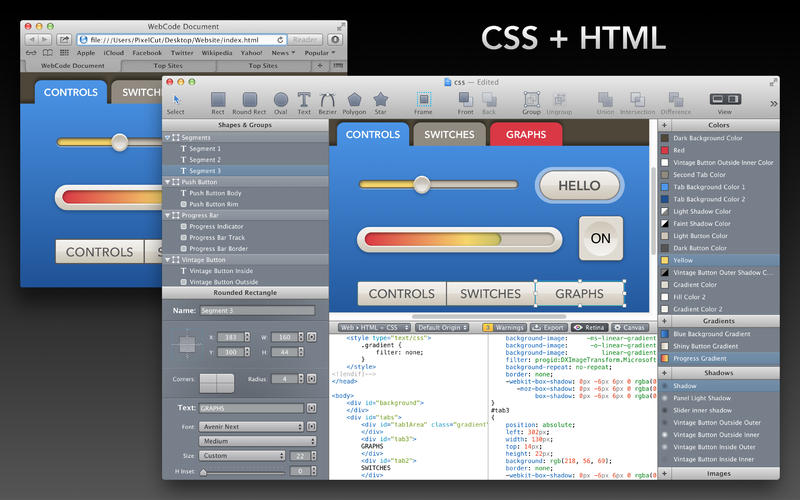Viewport: 800px width, 500px height.
Task: Switch to SWITCHES tab on canvas
Action: point(449,134)
